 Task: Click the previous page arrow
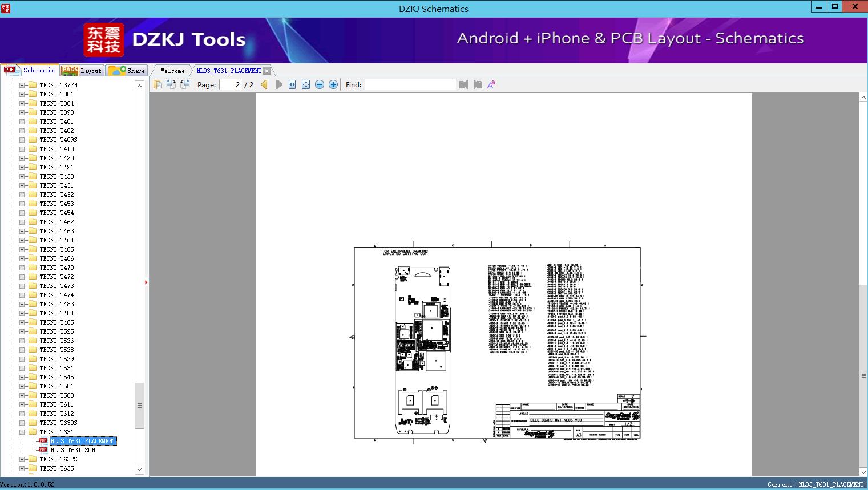tap(264, 84)
